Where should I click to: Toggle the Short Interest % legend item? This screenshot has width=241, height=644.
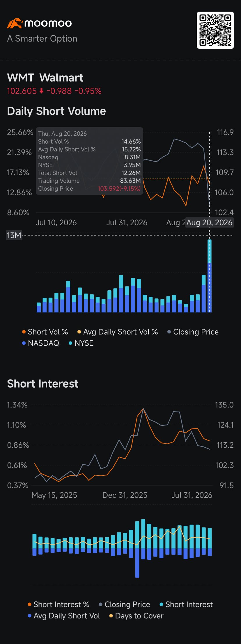pyautogui.click(x=59, y=604)
